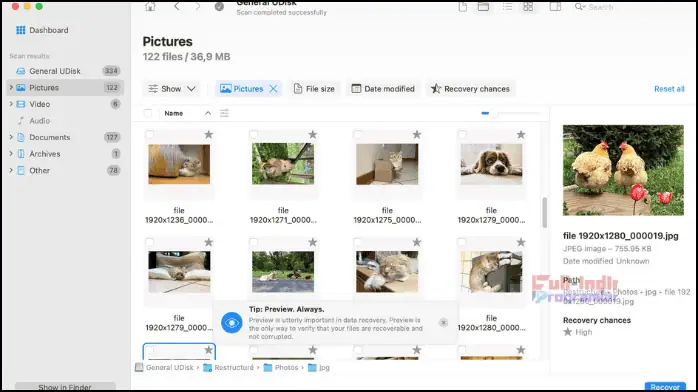
Task: Expand the Documents category arrow
Action: (11, 137)
